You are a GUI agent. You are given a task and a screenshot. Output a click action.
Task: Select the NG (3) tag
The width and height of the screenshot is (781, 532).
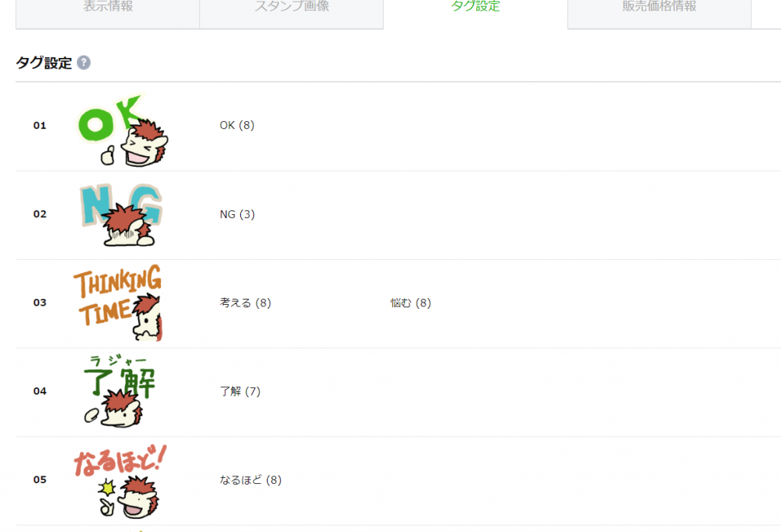pos(237,214)
